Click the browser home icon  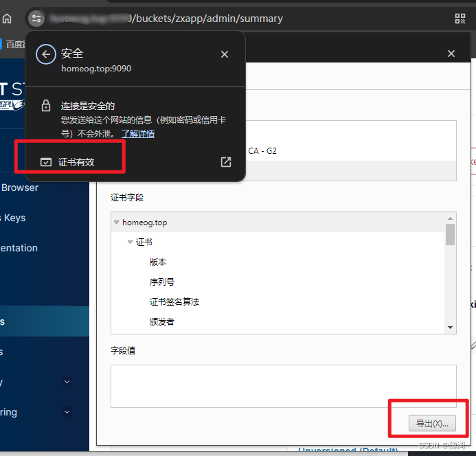pyautogui.click(x=7, y=19)
